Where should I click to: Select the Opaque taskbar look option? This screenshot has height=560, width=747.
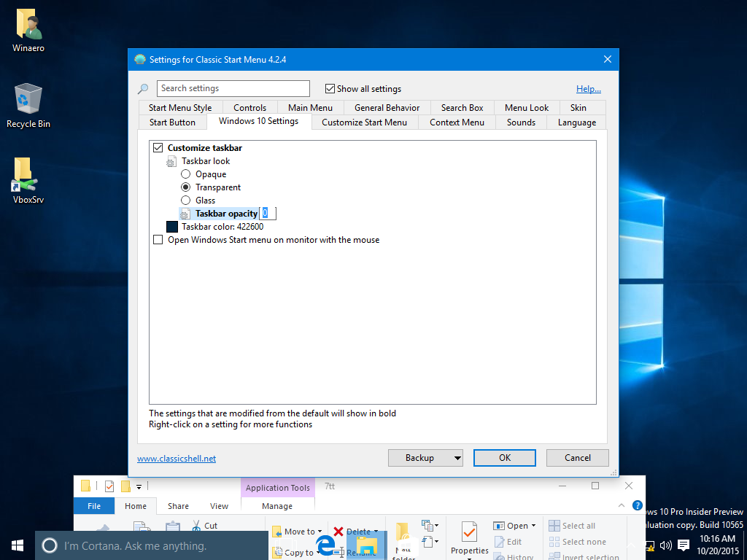click(x=186, y=174)
